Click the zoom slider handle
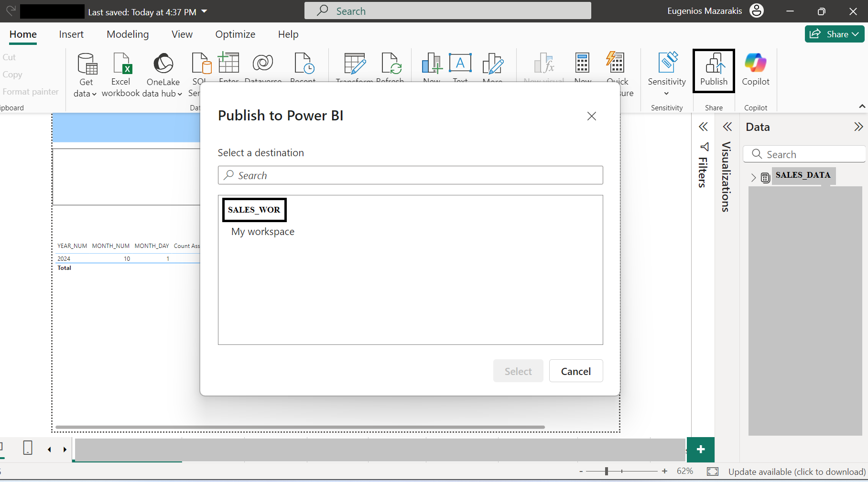This screenshot has height=482, width=868. [607, 471]
